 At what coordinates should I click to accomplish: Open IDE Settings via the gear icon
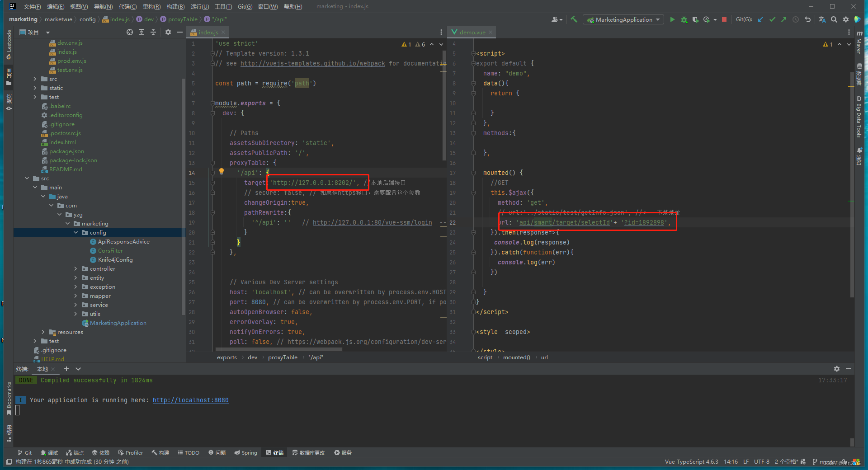tap(845, 19)
